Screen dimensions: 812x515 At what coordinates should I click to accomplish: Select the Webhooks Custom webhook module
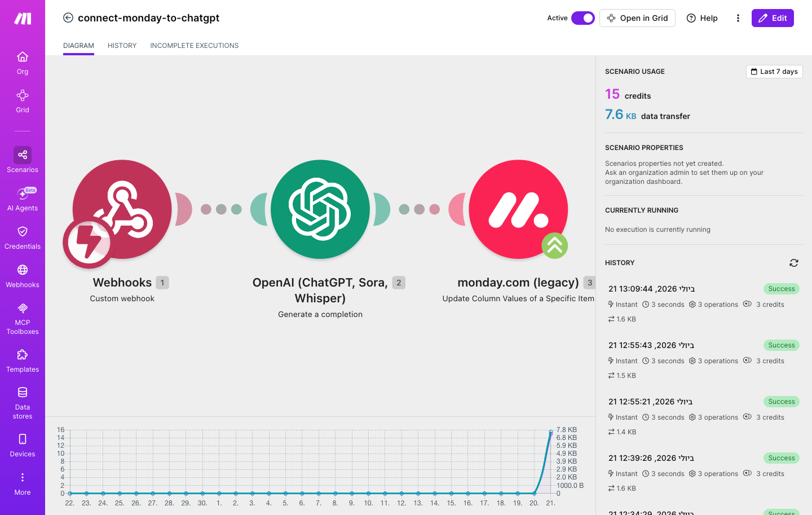click(x=122, y=209)
